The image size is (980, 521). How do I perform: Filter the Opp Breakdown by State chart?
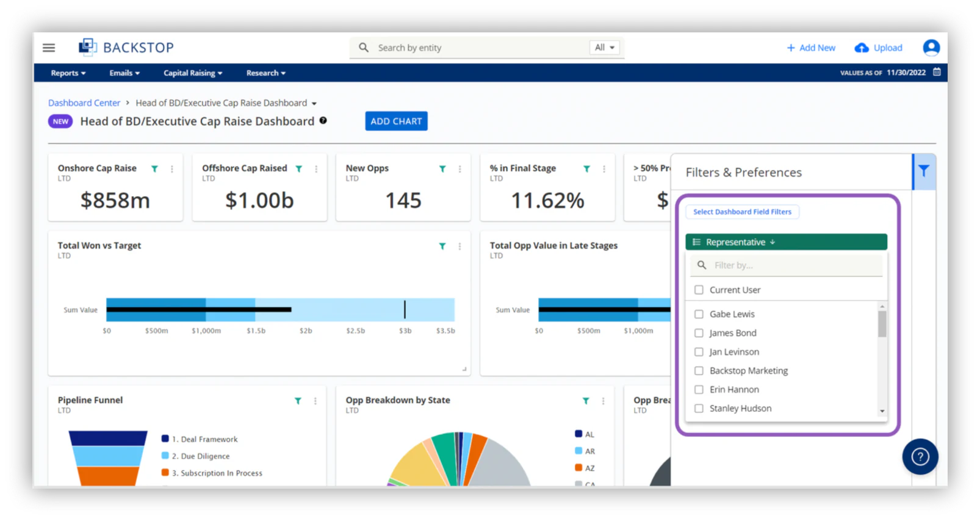pos(586,401)
